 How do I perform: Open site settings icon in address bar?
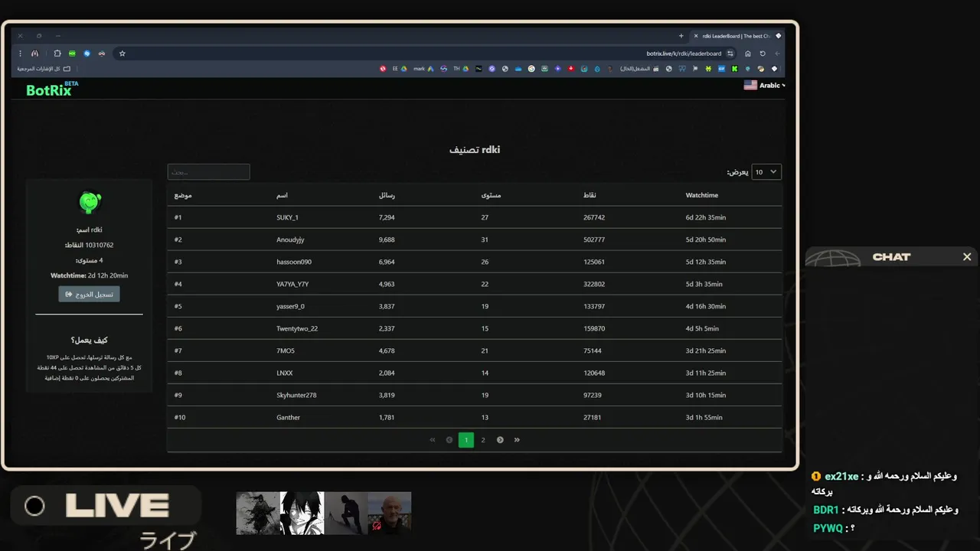[730, 54]
